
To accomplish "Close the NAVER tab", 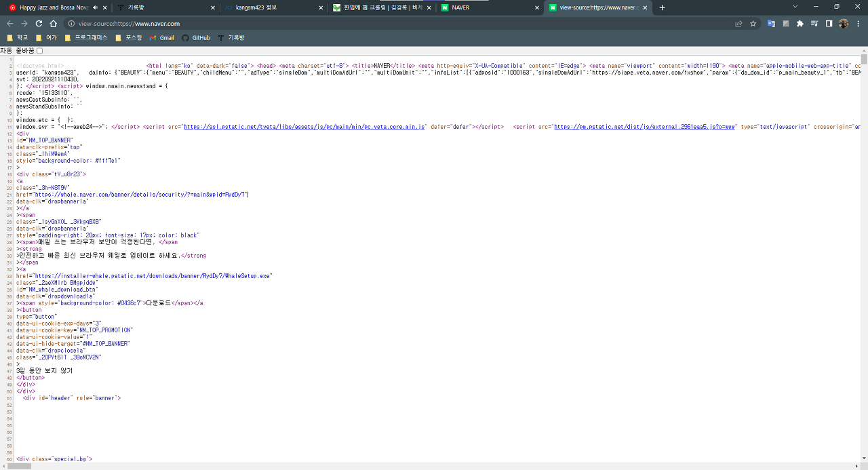I will pos(538,7).
